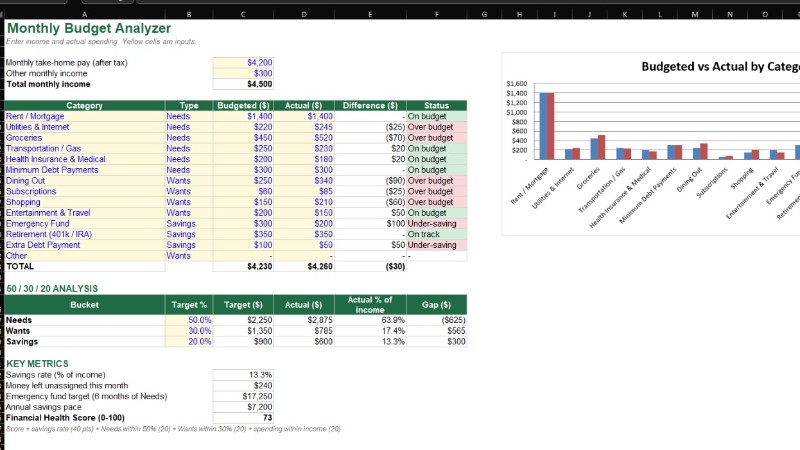This screenshot has height=450, width=800.
Task: Click the Retirement (401k / IRA) cell
Action: [x=85, y=234]
